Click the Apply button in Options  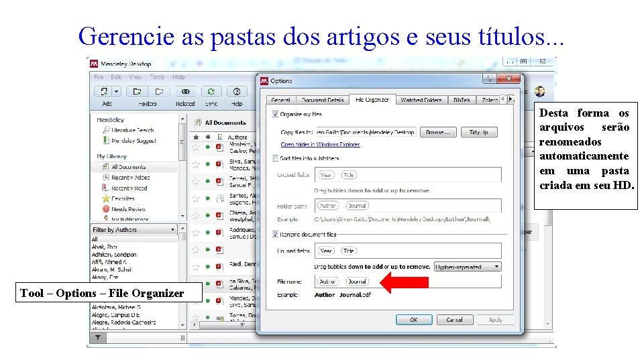(x=495, y=320)
